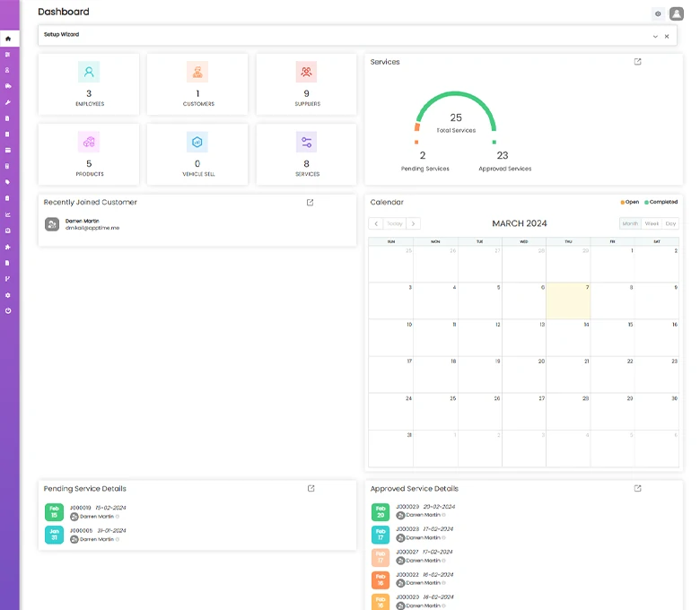700x610 pixels.
Task: Open the Home dashboard sidebar icon
Action: pos(8,39)
